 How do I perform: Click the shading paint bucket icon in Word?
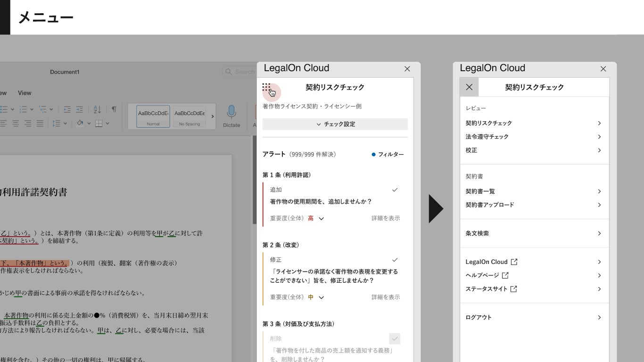click(80, 123)
